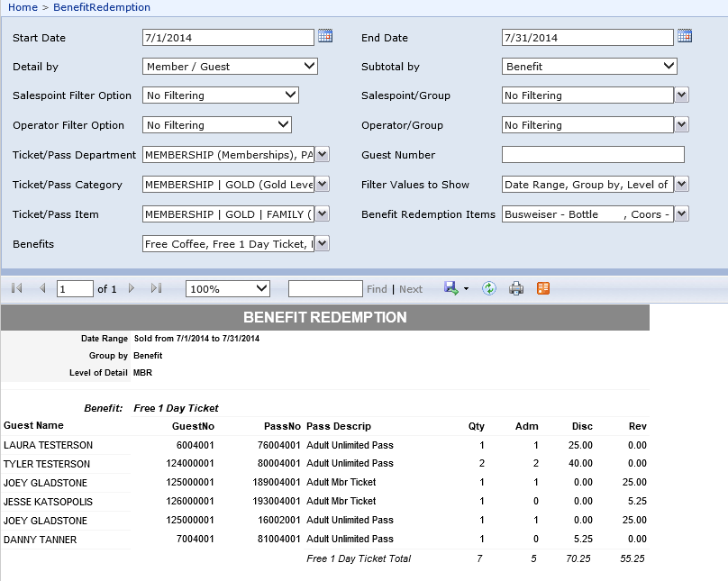
Task: Click the export save icon
Action: coord(451,288)
